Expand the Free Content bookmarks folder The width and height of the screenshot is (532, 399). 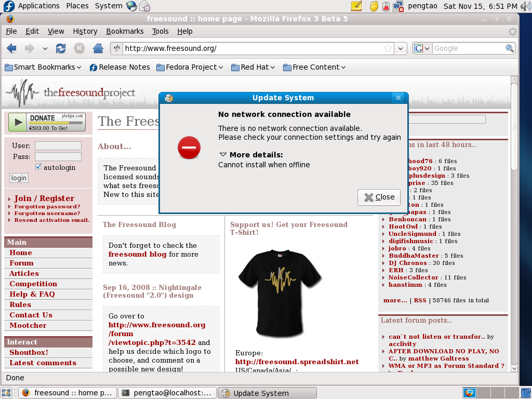(x=314, y=67)
